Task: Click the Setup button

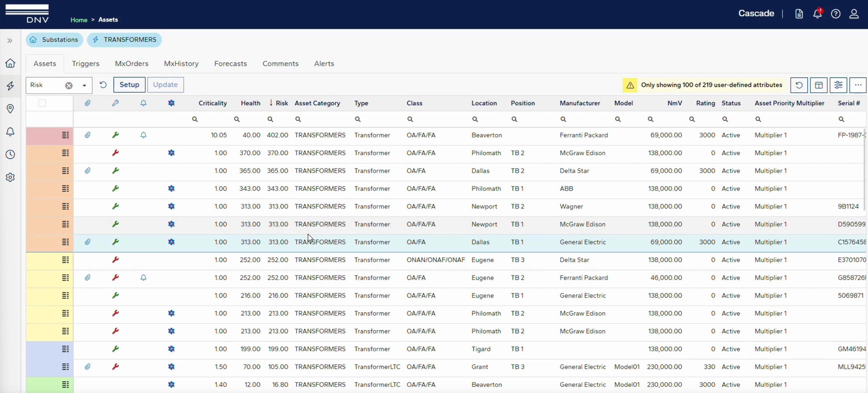Action: (129, 85)
